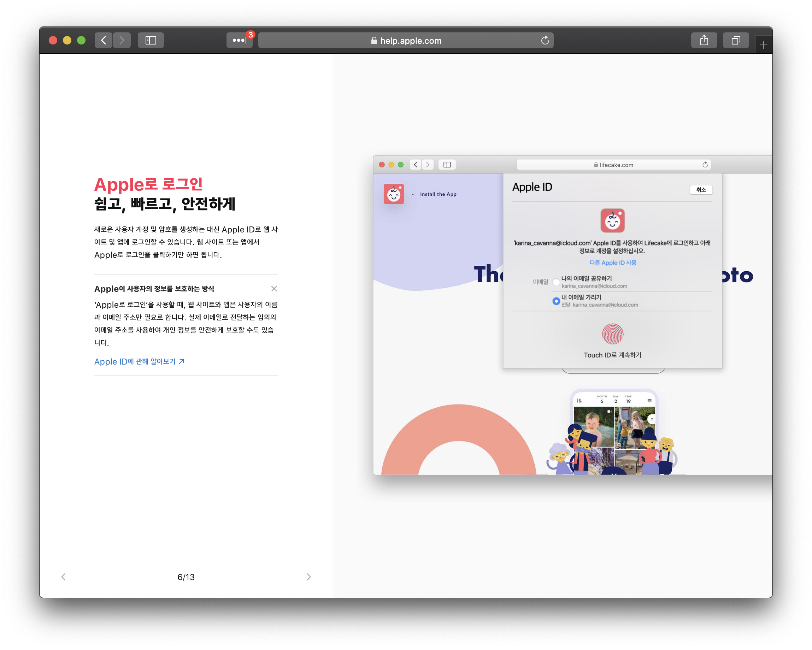The width and height of the screenshot is (812, 650).
Task: Open the Share menu icon
Action: click(x=704, y=40)
